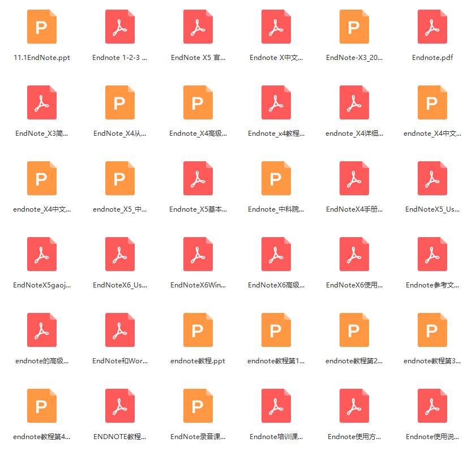Select the Endnote_X5基本... PDF icon
This screenshot has height=451, width=476.
tap(198, 178)
